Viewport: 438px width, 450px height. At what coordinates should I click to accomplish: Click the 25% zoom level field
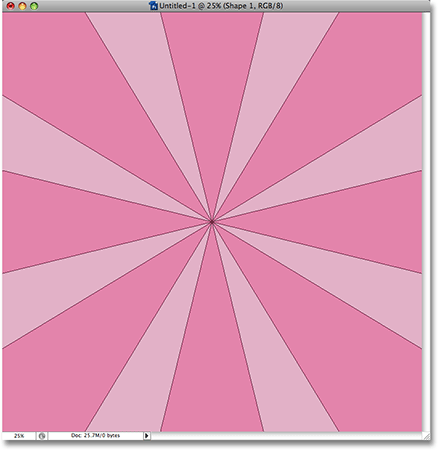(19, 436)
